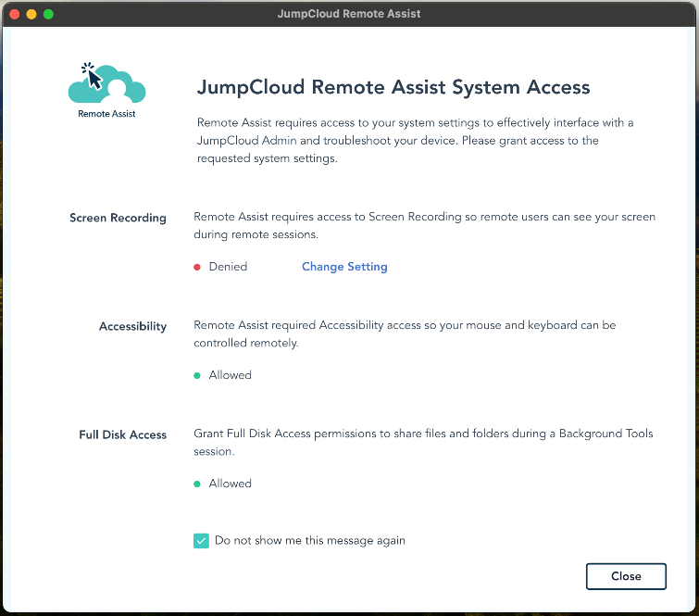This screenshot has height=616, width=699.
Task: Click the System Access heading
Action: point(393,88)
